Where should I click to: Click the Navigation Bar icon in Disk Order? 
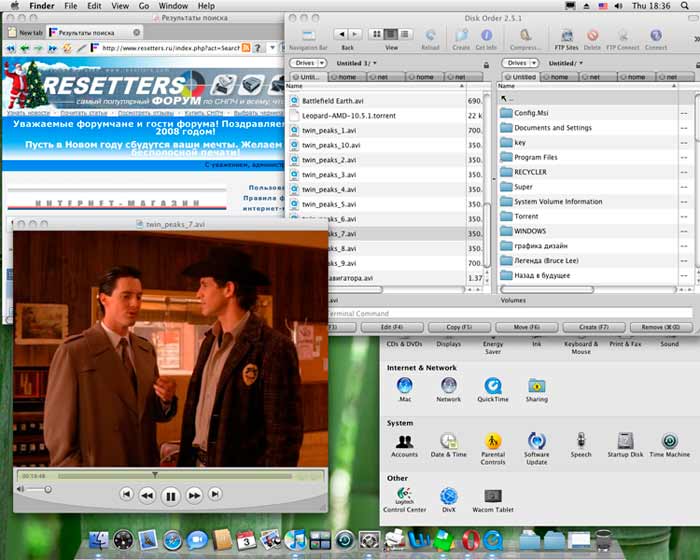[x=308, y=35]
